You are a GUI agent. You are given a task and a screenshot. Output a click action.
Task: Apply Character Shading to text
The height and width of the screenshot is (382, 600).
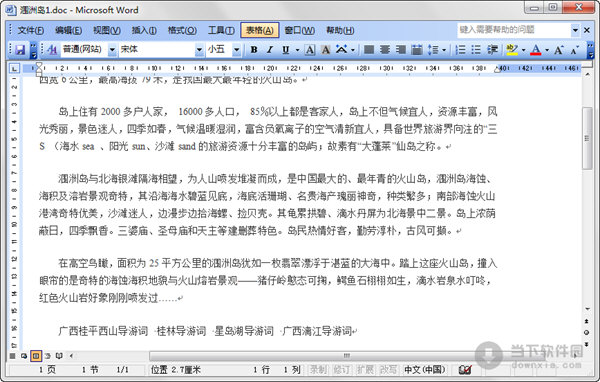[326, 49]
